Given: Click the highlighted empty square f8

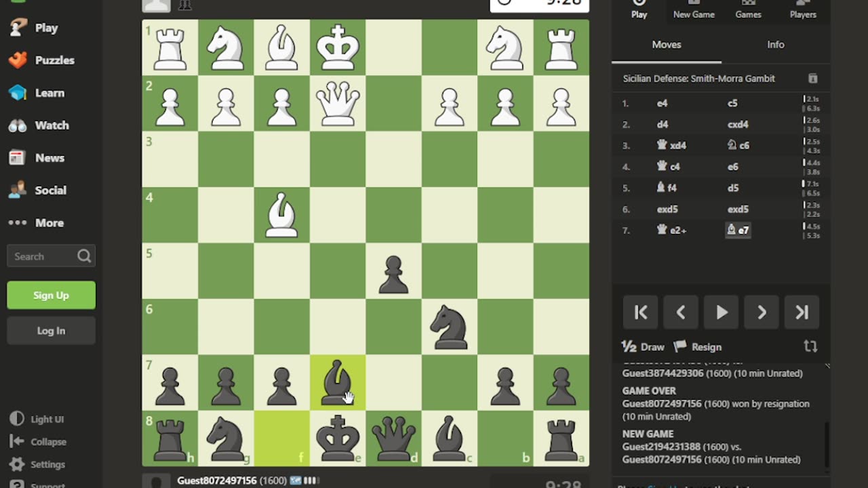Looking at the screenshot, I should [281, 439].
